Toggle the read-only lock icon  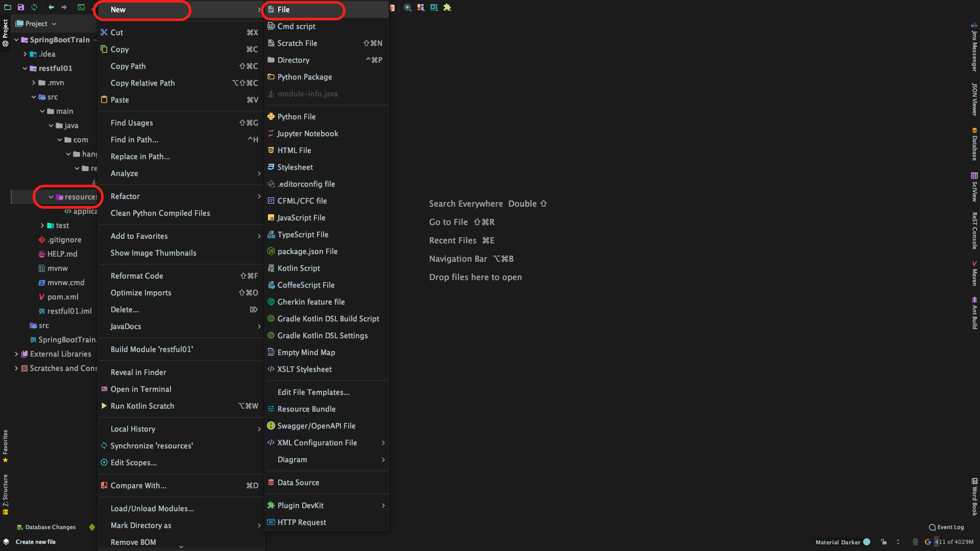884,542
